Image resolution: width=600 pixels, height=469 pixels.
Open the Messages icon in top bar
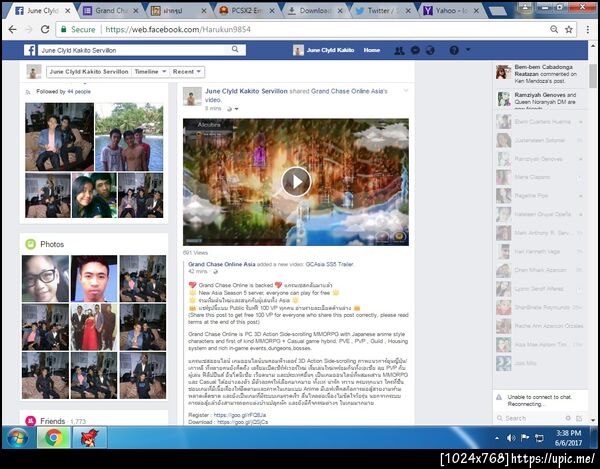pos(415,50)
